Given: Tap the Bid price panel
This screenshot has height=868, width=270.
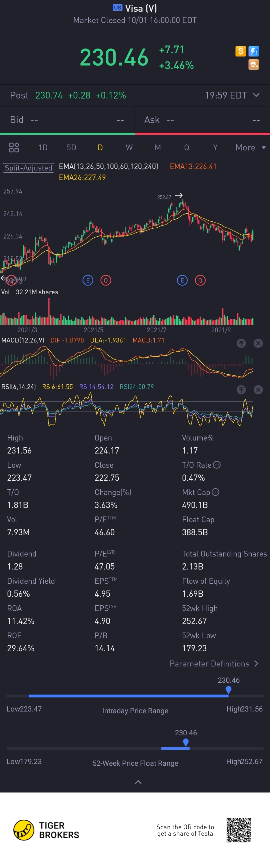Looking at the screenshot, I should click(67, 120).
